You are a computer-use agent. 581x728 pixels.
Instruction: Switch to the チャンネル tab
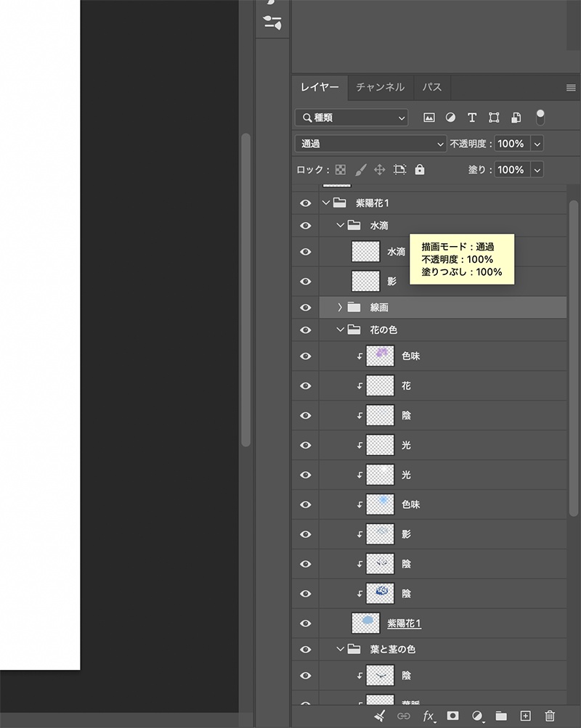381,87
